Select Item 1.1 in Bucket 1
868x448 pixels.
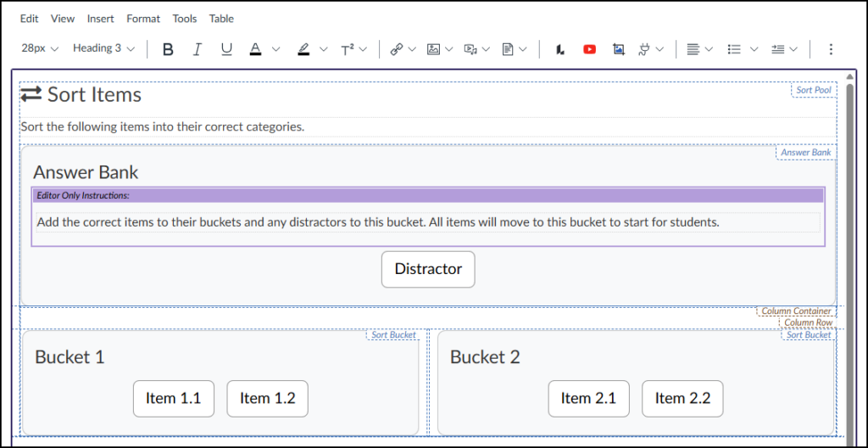coord(173,399)
